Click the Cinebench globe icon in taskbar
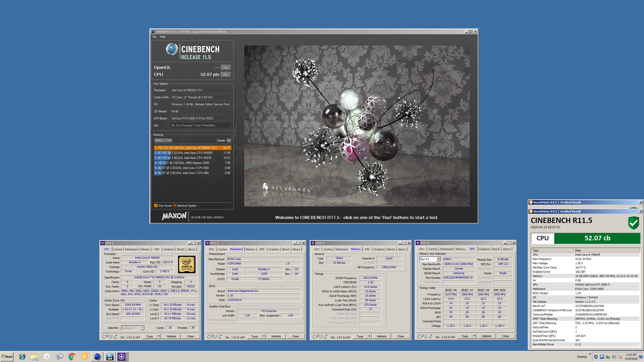Screen dimensions: 644x362 coord(97,356)
